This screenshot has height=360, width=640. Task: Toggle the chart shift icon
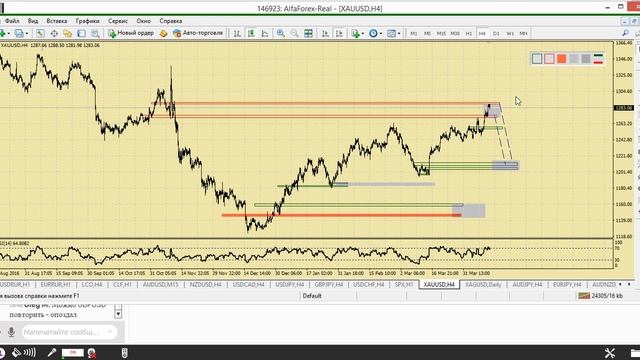tap(339, 33)
